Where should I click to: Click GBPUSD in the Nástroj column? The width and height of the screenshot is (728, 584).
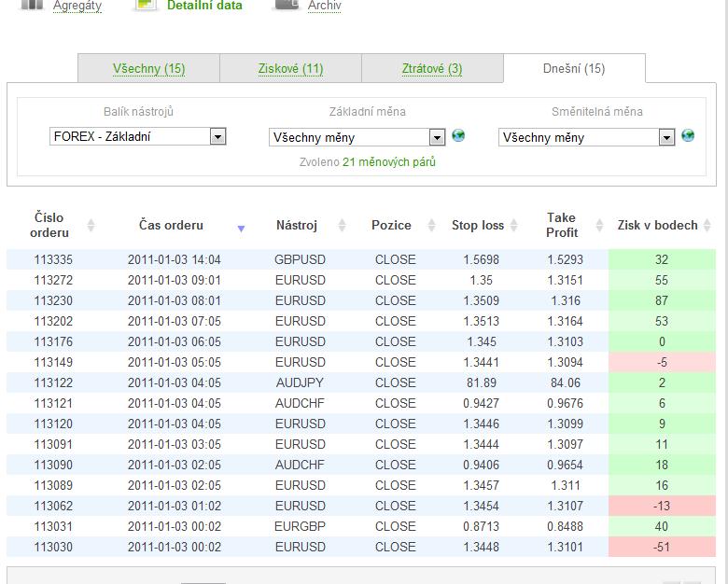coord(300,259)
